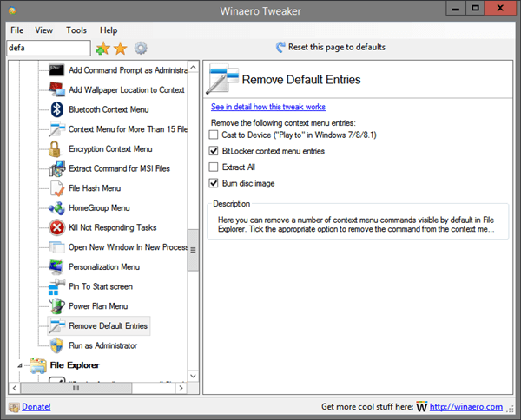Screen dimensions: 521x420
Task: Click the tree scroll down arrow
Action: pos(193,376)
